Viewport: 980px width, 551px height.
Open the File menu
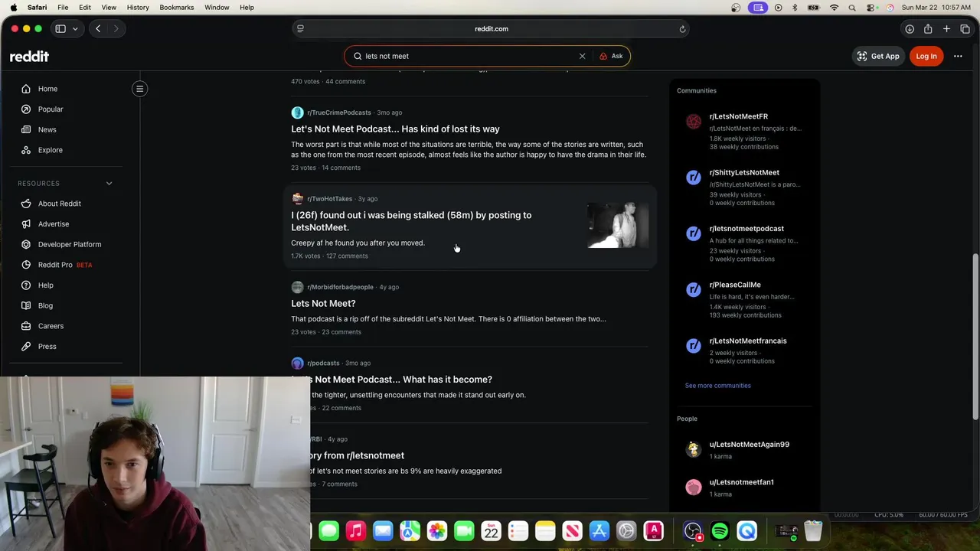tap(63, 7)
